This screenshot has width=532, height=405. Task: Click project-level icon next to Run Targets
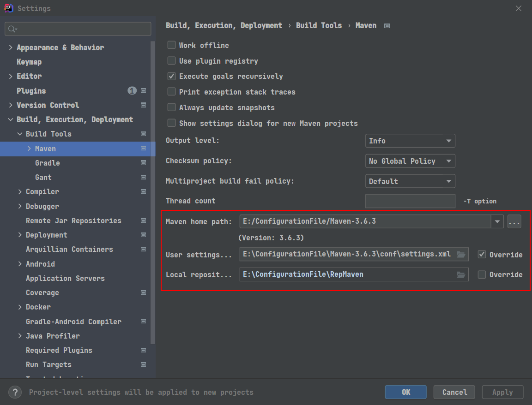(144, 365)
